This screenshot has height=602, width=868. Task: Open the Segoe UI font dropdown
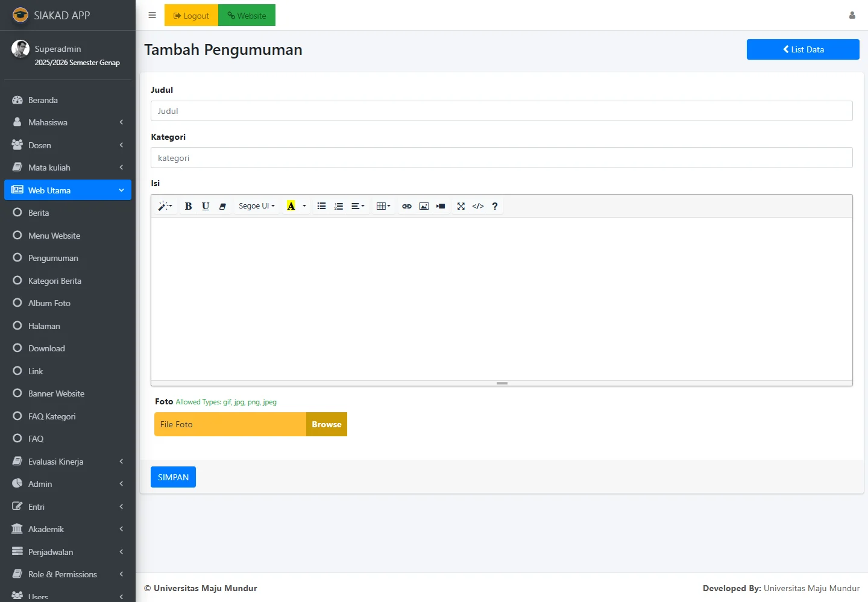(256, 206)
